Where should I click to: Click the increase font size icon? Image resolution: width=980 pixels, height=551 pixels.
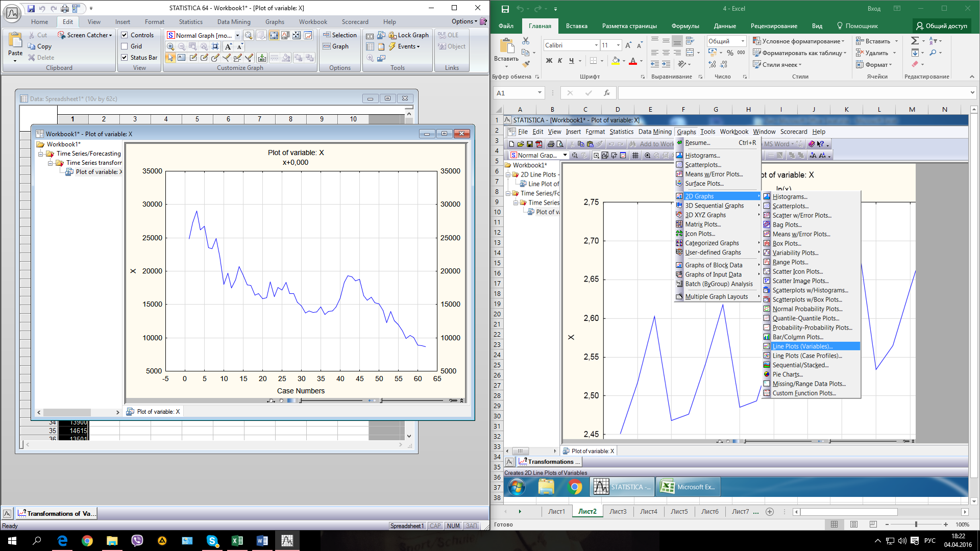228,46
